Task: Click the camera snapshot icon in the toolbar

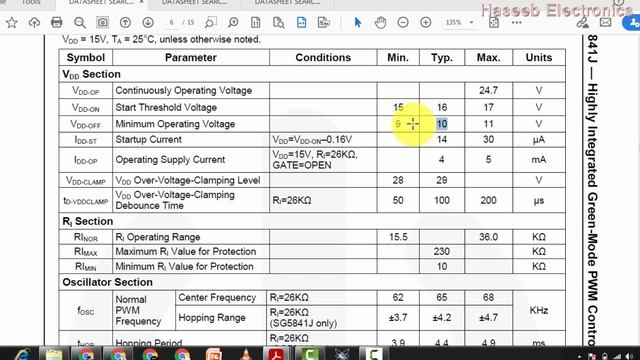Action: pos(102,22)
